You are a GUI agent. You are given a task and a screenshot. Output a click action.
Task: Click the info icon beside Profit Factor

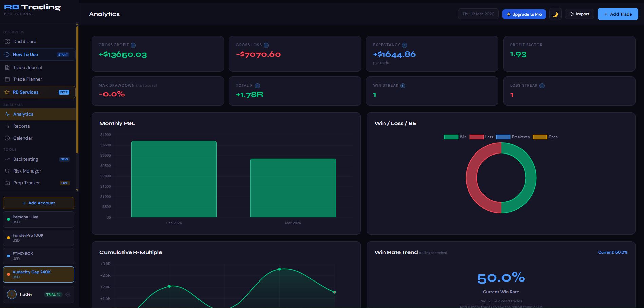(547, 44)
